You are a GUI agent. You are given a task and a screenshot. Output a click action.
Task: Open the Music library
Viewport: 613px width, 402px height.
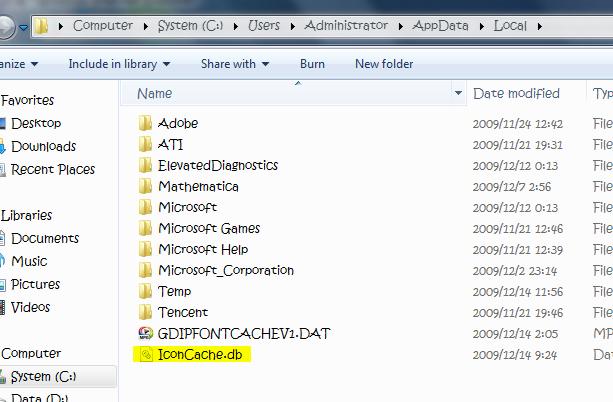(x=29, y=261)
